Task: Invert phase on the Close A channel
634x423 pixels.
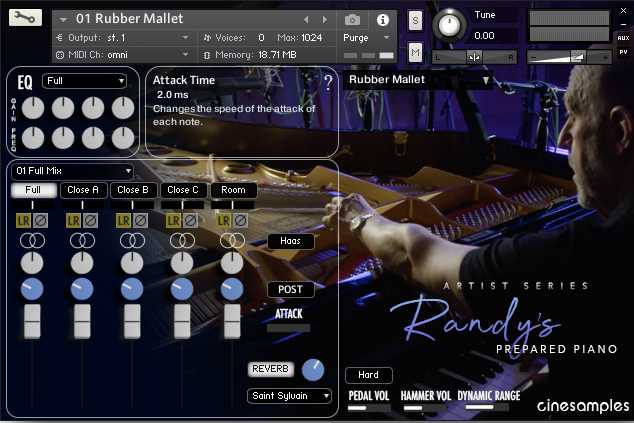Action: pyautogui.click(x=90, y=221)
